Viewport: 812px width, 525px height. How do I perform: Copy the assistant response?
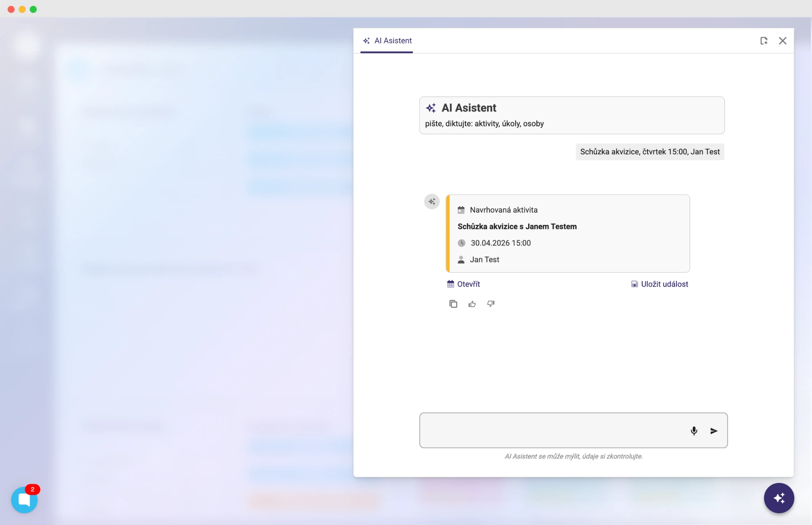pos(453,304)
